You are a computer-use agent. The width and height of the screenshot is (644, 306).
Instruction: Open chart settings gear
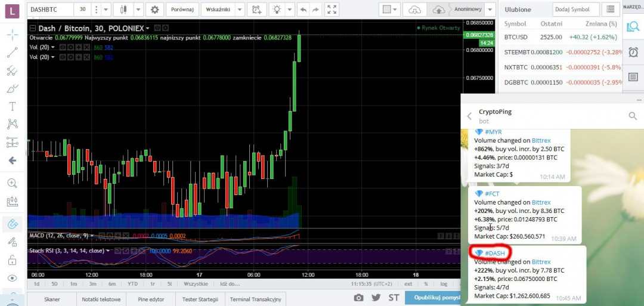(x=155, y=10)
